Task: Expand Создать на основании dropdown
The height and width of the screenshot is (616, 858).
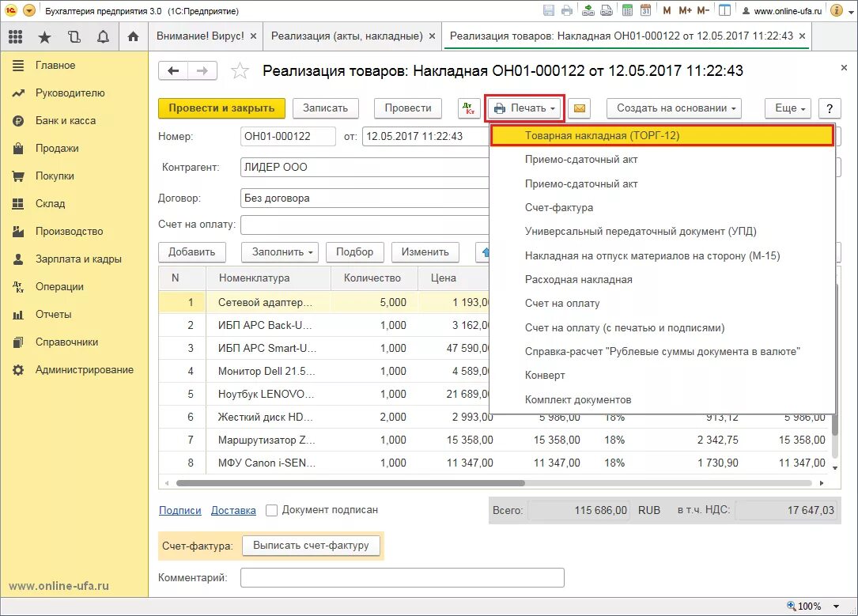Action: click(x=674, y=108)
